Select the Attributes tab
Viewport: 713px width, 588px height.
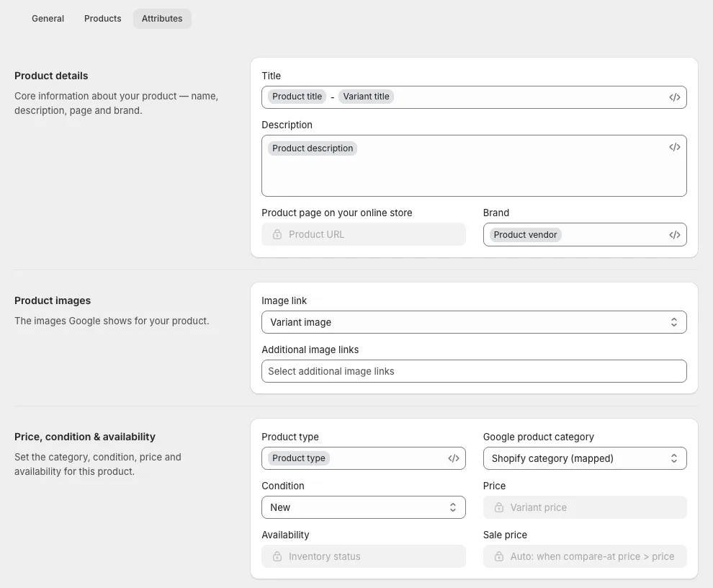162,19
